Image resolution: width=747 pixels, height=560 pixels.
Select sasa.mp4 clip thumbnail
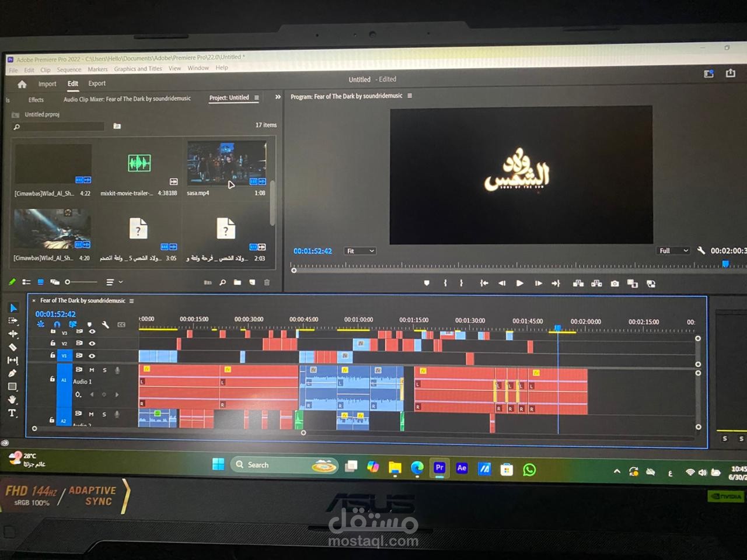[x=226, y=163]
